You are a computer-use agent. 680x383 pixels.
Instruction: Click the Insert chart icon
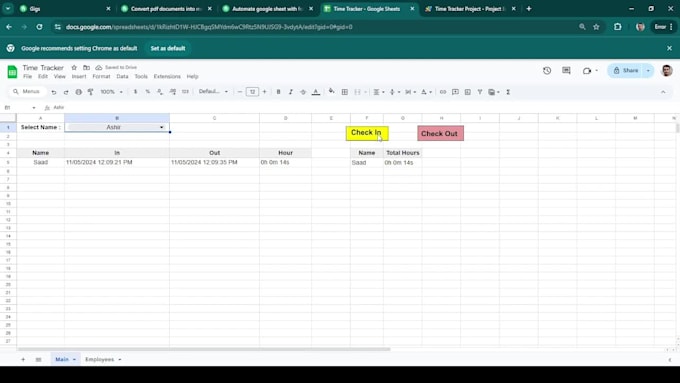pos(468,92)
